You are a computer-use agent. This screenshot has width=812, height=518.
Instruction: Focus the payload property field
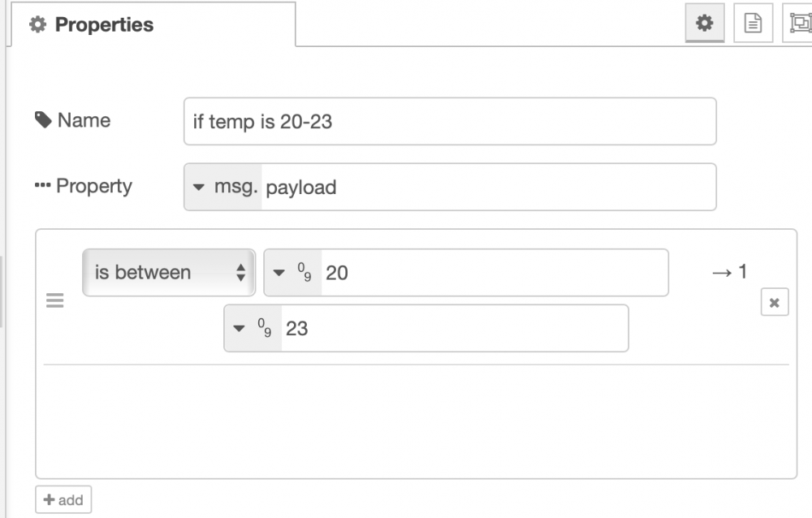487,188
